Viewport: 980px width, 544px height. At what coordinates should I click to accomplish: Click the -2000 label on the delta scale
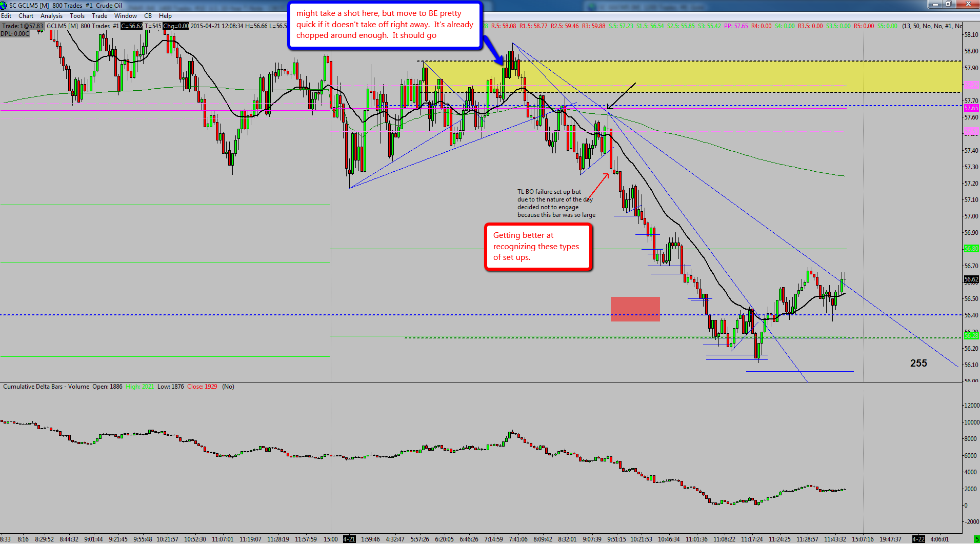point(971,522)
